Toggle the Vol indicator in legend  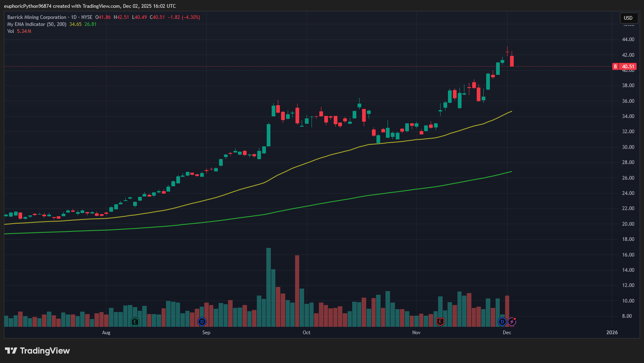10,31
